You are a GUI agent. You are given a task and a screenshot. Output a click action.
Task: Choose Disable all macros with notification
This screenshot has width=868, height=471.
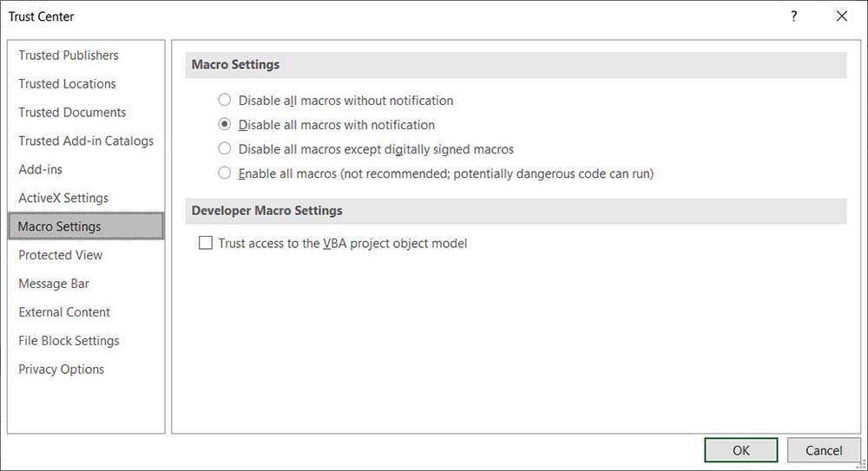(225, 124)
